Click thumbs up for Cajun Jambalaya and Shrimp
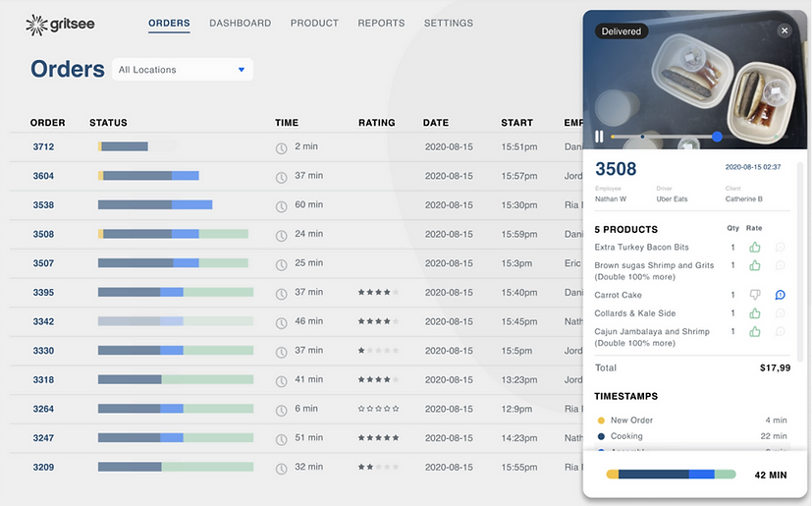 click(x=754, y=332)
